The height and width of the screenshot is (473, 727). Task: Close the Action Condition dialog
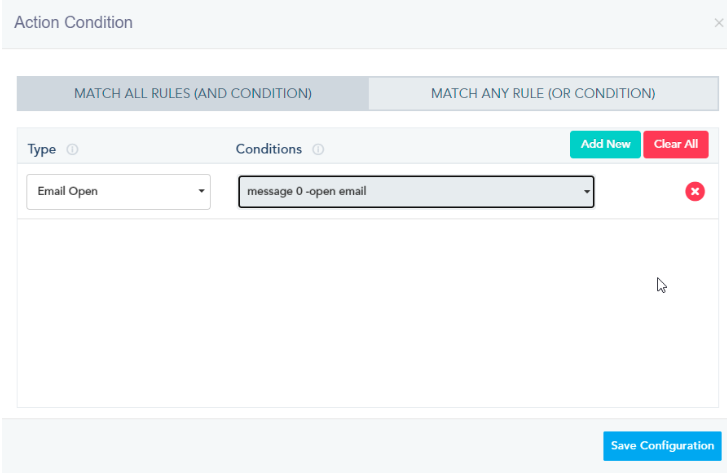[719, 22]
